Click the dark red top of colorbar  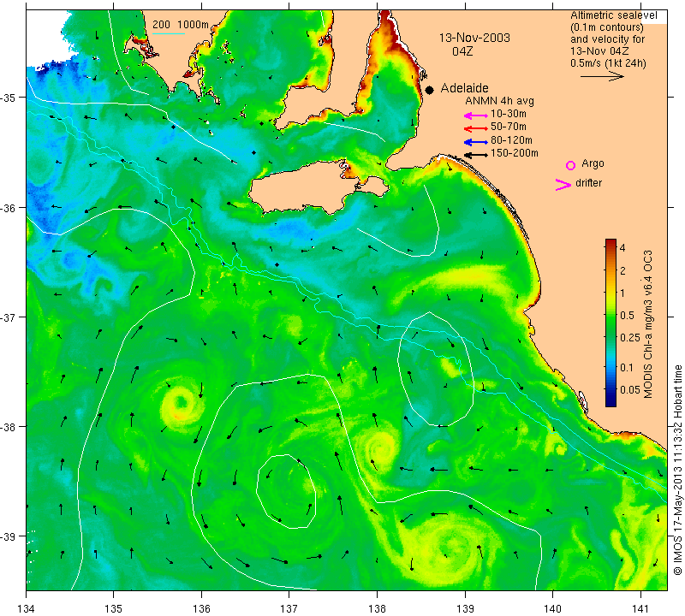(611, 242)
